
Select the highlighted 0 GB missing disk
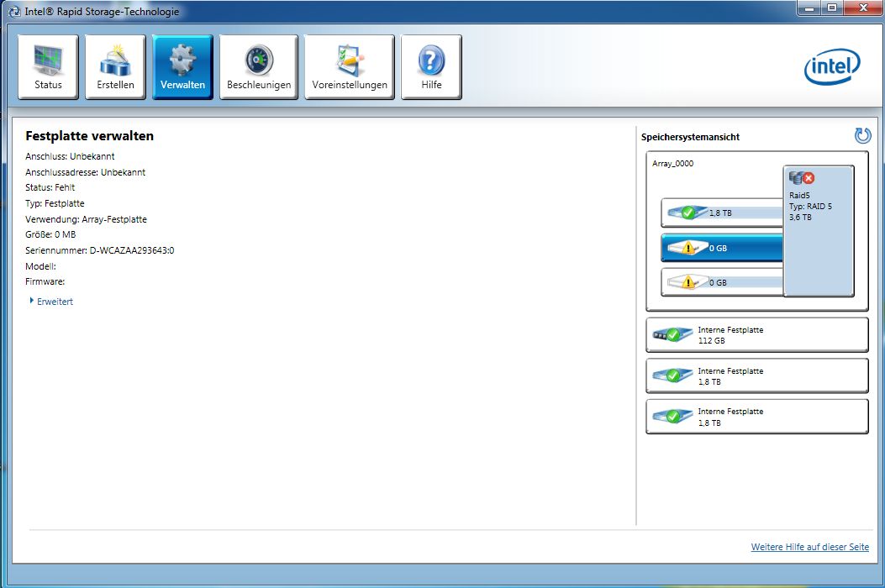[722, 248]
